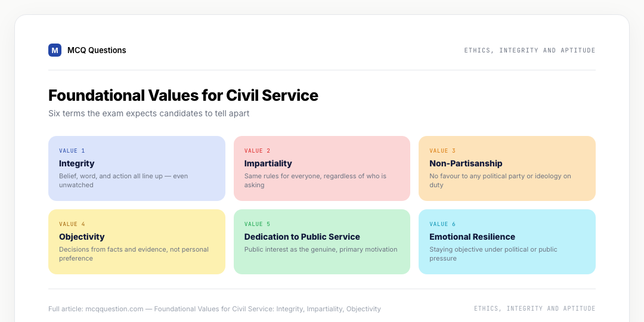Select the yellow Objectivity card
Image resolution: width=644 pixels, height=322 pixels.
[x=137, y=241]
